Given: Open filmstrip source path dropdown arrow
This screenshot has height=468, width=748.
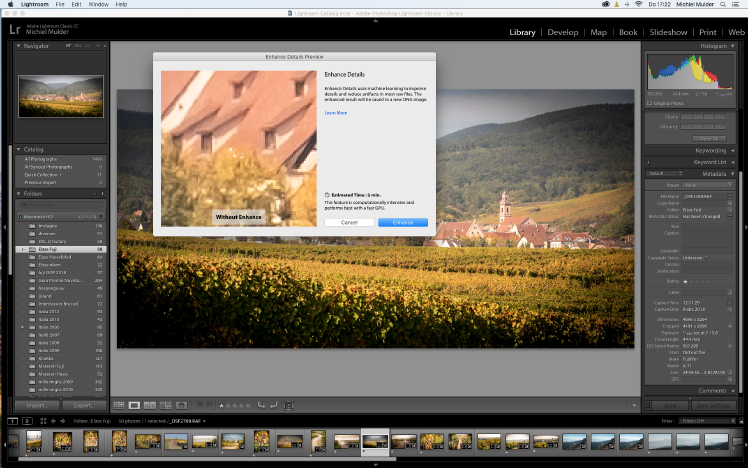Looking at the screenshot, I should [x=205, y=421].
